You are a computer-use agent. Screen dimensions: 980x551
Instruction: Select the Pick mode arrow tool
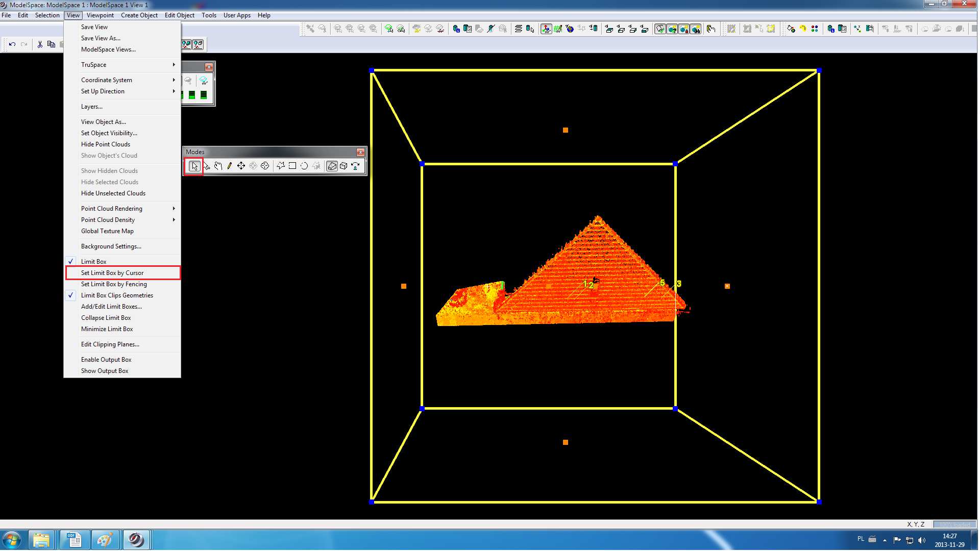(x=194, y=166)
